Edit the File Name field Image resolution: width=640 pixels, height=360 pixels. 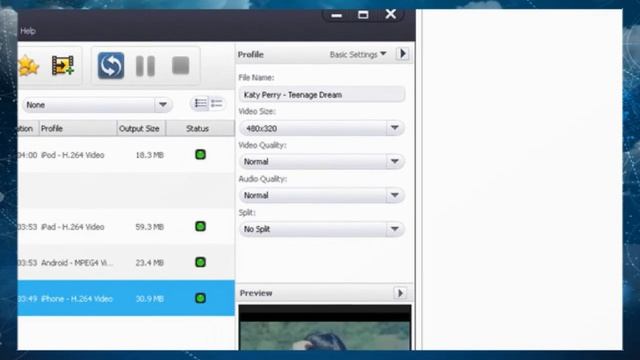(x=322, y=95)
